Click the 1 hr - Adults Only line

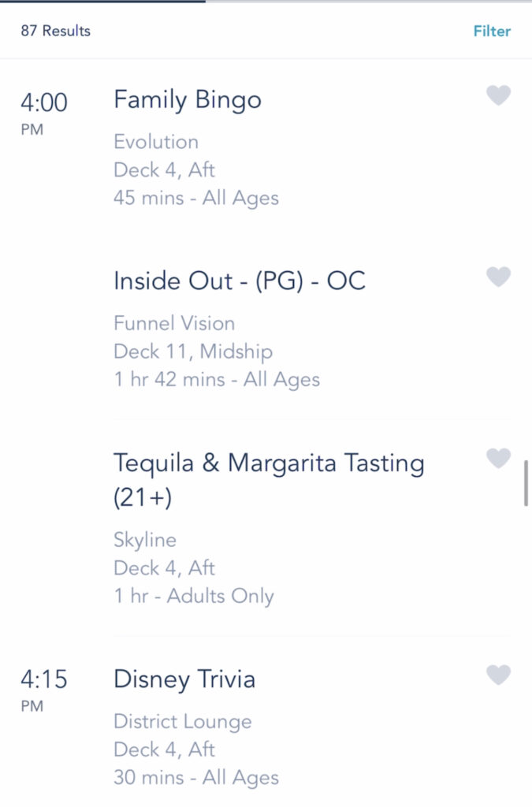(x=193, y=596)
